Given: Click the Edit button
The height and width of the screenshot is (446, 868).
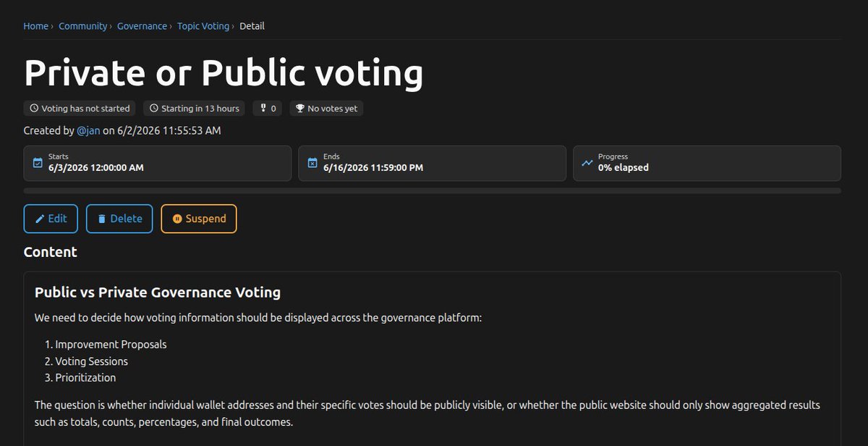Looking at the screenshot, I should tap(51, 219).
